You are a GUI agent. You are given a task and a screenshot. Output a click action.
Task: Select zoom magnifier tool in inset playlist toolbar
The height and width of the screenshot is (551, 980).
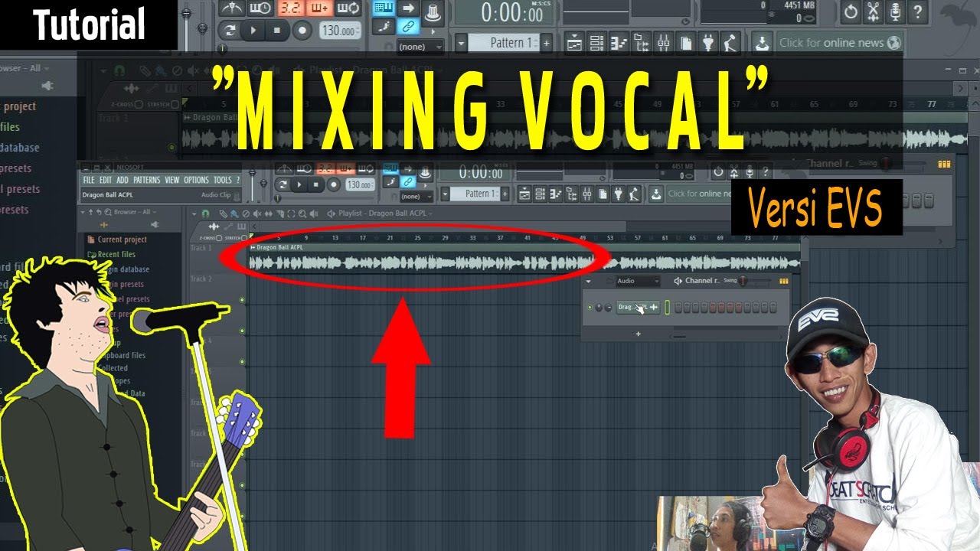click(x=303, y=214)
